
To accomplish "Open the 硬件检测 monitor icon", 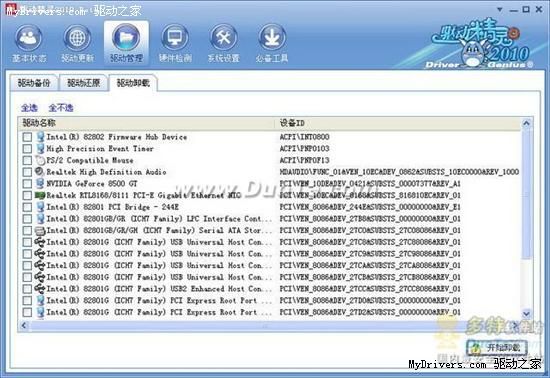I will point(175,38).
